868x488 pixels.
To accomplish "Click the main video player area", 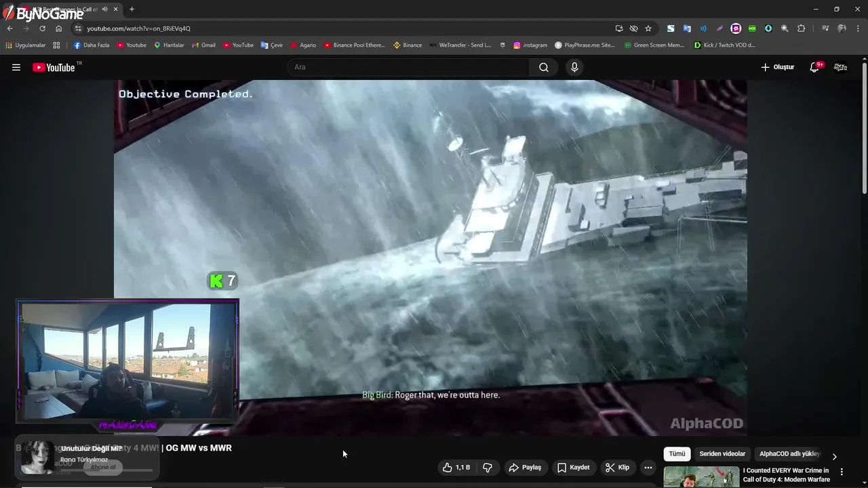I will tap(431, 258).
